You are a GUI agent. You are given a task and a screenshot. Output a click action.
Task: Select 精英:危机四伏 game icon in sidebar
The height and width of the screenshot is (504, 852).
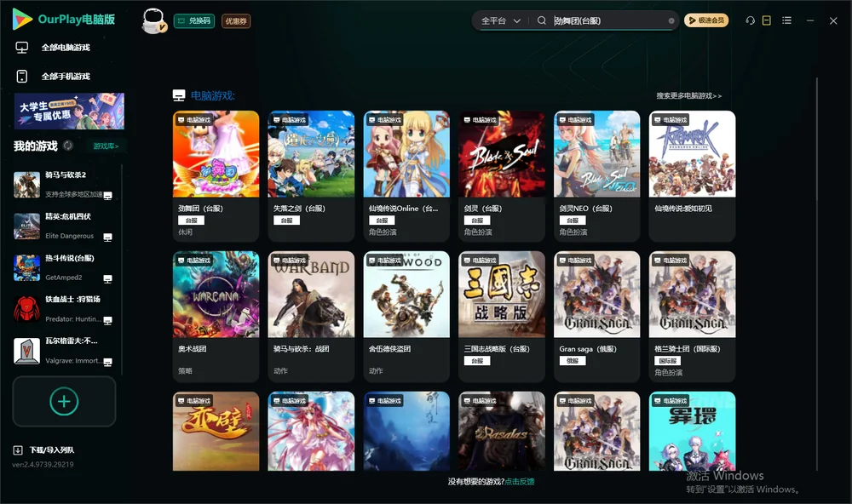[x=26, y=226]
